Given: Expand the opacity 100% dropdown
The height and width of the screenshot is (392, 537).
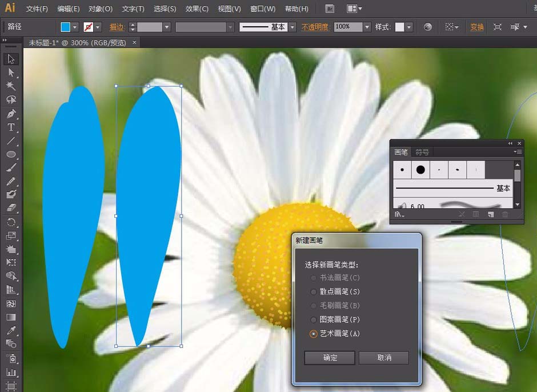Looking at the screenshot, I should click(x=367, y=27).
